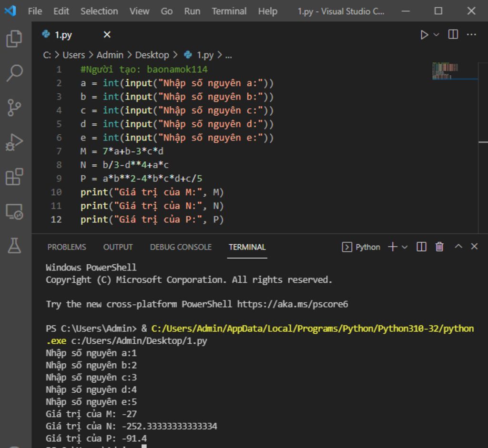
Task: Click the Admin breadcrumb segment
Action: (x=110, y=55)
